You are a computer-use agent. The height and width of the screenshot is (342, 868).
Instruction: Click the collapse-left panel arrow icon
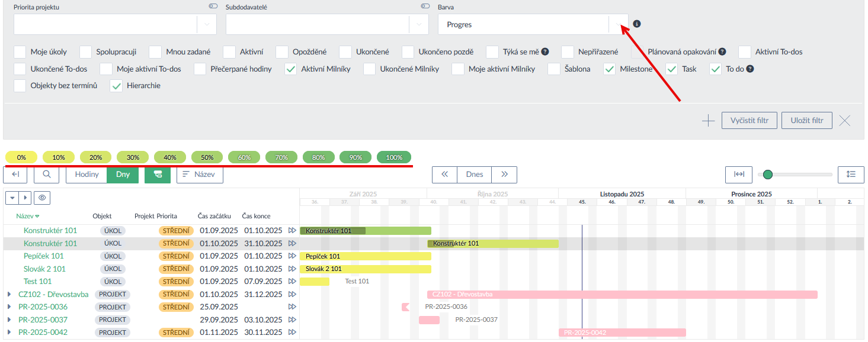[15, 175]
